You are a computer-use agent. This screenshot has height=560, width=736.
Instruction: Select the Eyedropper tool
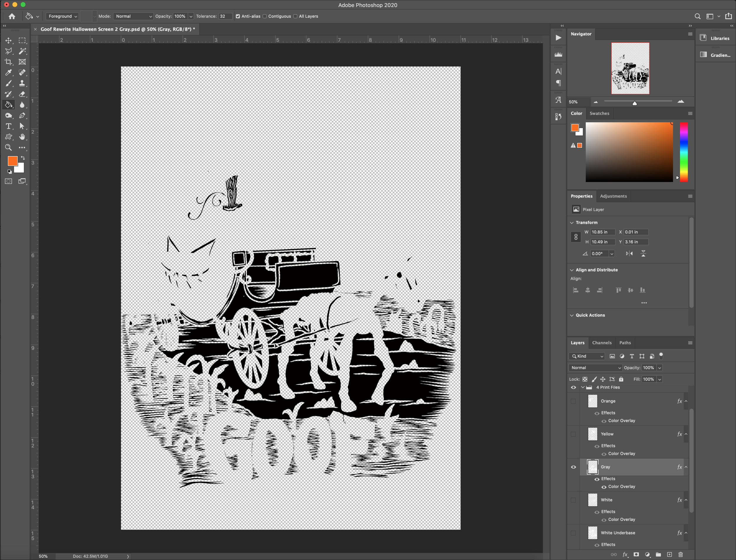click(8, 73)
